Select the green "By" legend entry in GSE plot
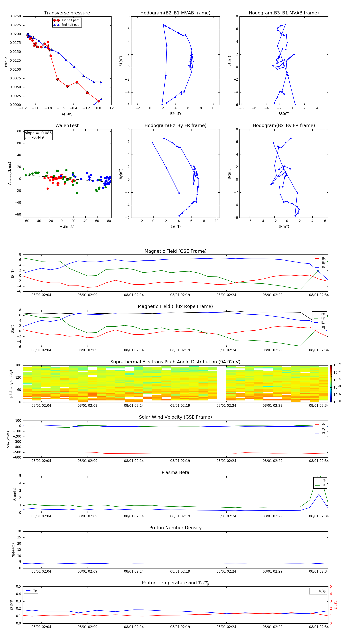351x644 pixels. click(320, 263)
